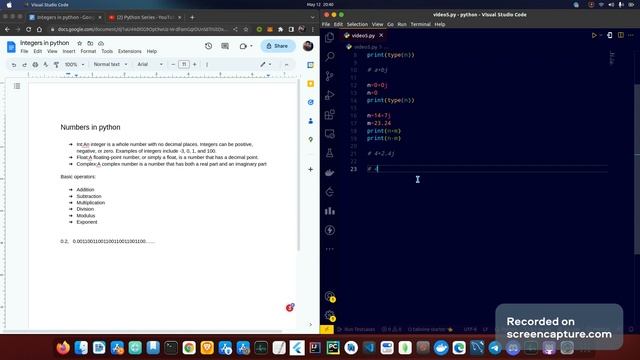Open Accounts menu in VS Code

point(330,296)
